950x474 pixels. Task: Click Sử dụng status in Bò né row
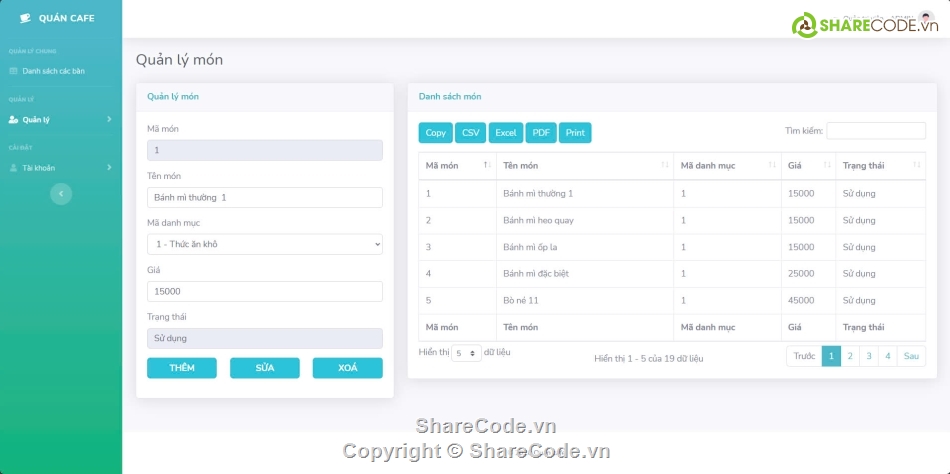pos(859,301)
